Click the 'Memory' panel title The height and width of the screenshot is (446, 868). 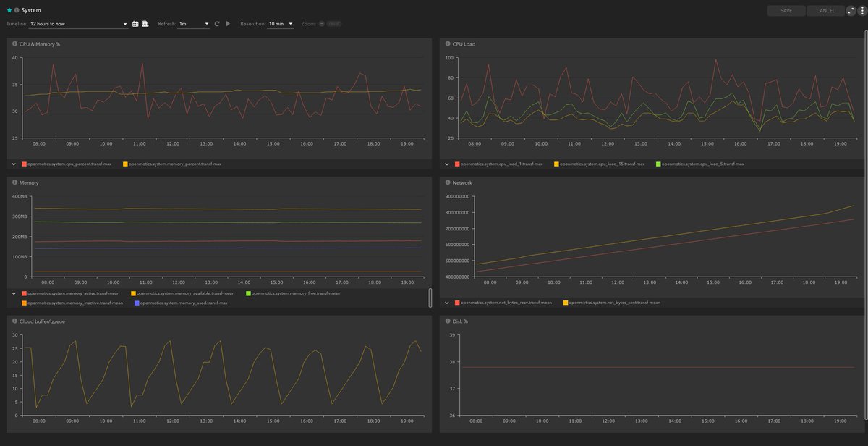pyautogui.click(x=29, y=182)
